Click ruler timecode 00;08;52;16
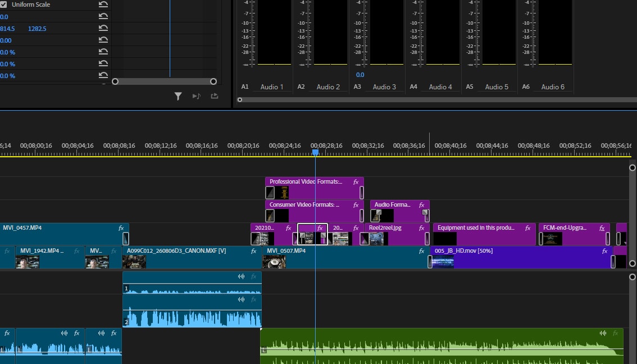Image resolution: width=637 pixels, height=364 pixels. (x=575, y=145)
